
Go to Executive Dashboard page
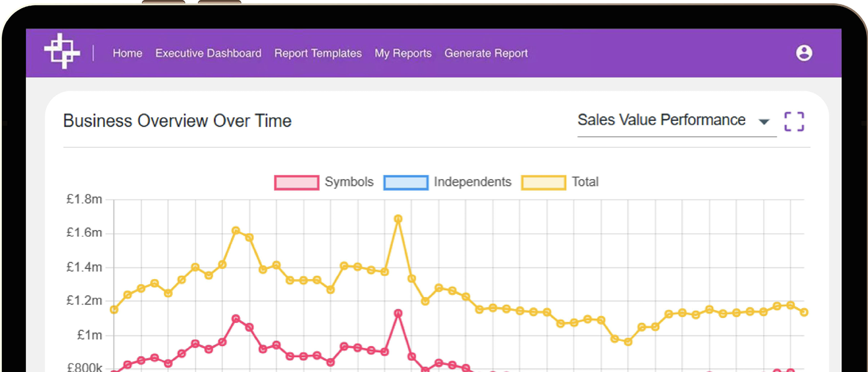(x=208, y=53)
